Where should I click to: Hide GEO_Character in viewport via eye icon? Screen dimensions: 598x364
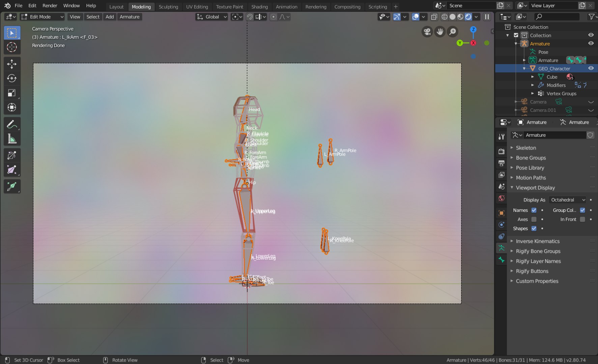591,68
